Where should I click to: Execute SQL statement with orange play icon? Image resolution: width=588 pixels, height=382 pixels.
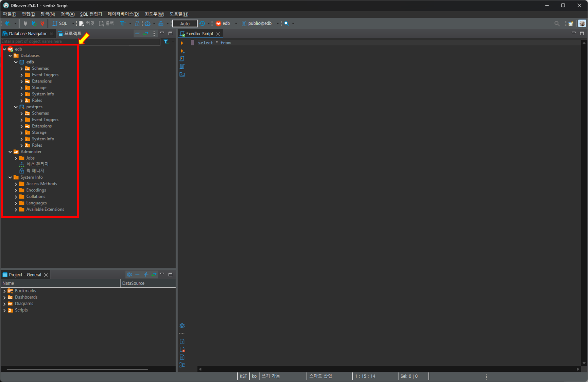click(x=182, y=43)
